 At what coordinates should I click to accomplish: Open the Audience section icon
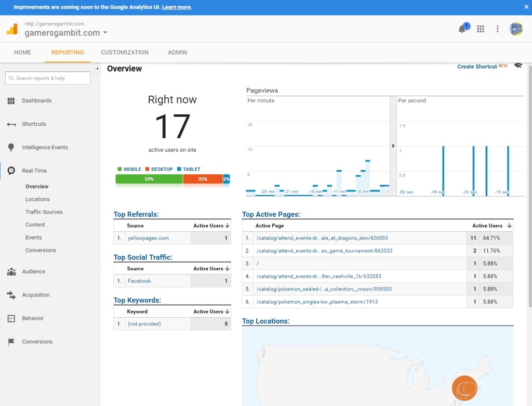click(x=11, y=271)
